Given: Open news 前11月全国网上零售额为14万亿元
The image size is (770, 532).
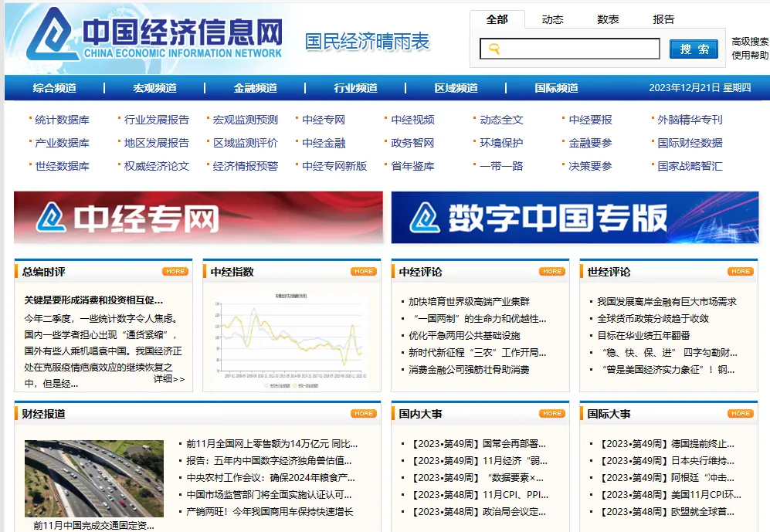Looking at the screenshot, I should tap(272, 444).
